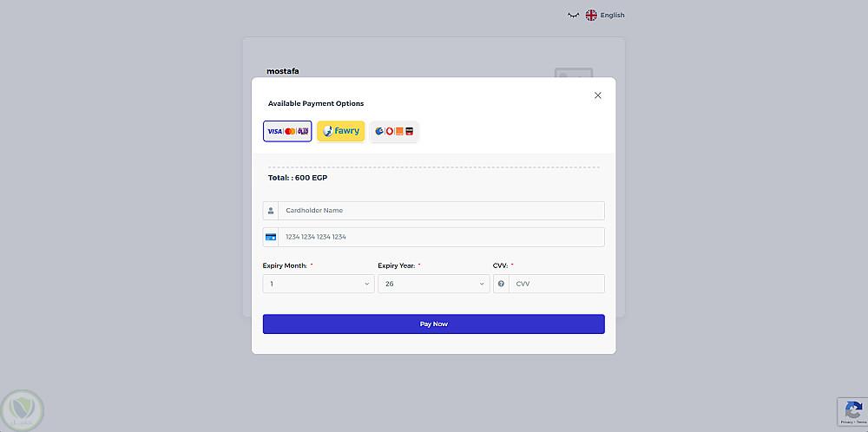
Task: Click the UK flag language icon
Action: click(x=591, y=15)
